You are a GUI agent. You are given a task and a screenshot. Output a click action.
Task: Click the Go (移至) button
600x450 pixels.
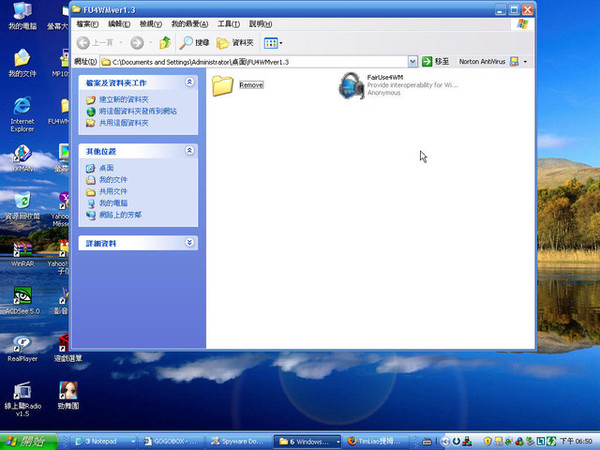(x=435, y=62)
